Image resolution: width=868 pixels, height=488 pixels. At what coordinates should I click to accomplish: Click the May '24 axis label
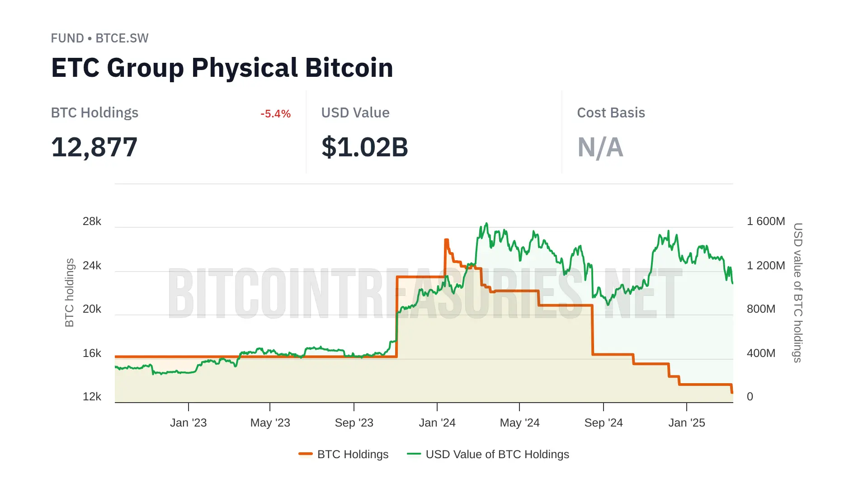(x=519, y=422)
